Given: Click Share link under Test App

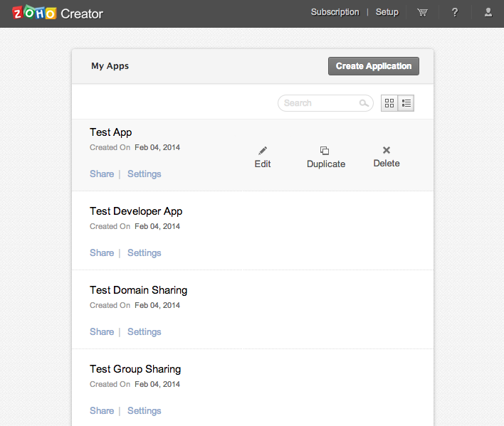Looking at the screenshot, I should (x=102, y=174).
